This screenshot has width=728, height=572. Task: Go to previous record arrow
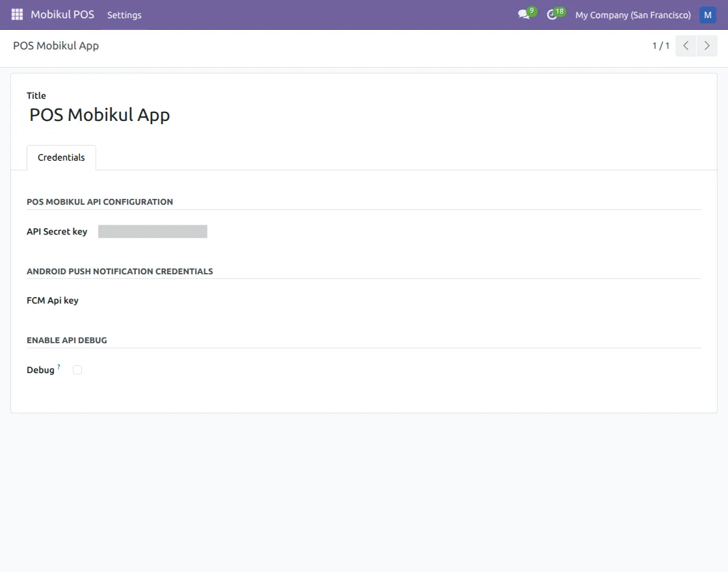pyautogui.click(x=686, y=45)
